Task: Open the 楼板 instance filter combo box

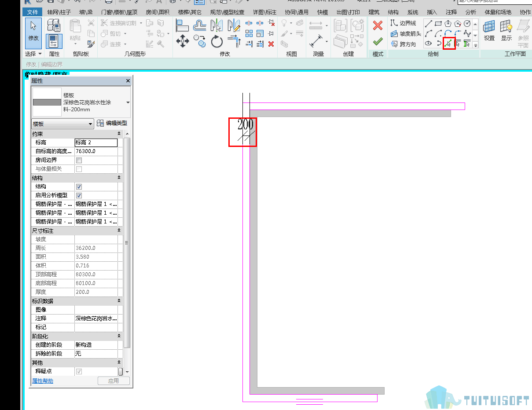Action: click(x=63, y=124)
